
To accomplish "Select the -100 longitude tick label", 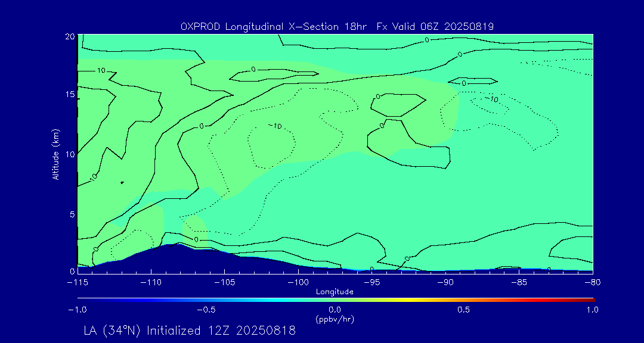I will click(x=298, y=282).
